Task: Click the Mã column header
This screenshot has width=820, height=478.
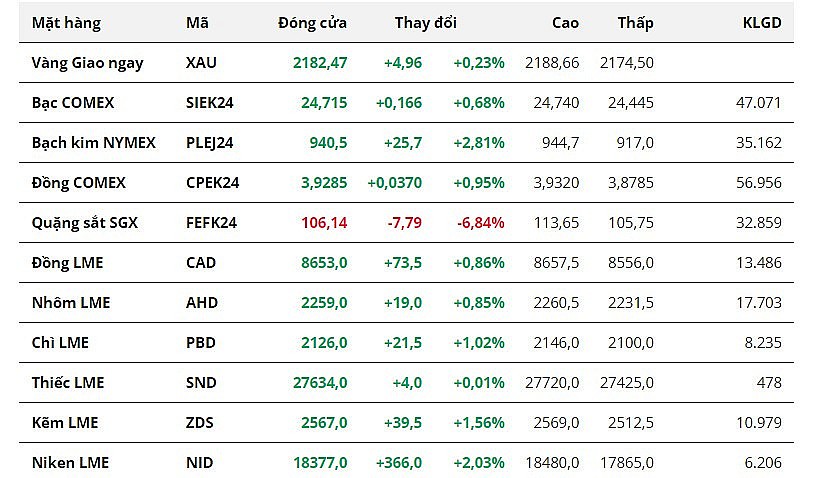Action: [x=197, y=23]
